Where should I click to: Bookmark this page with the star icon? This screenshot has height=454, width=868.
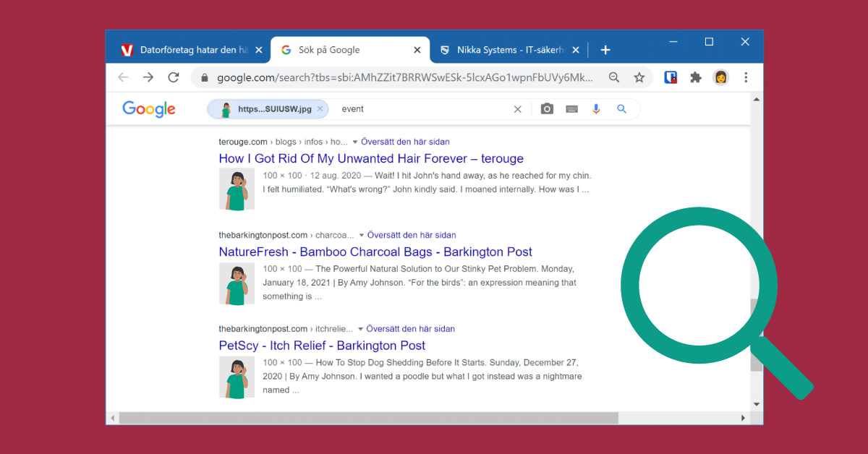(x=639, y=77)
